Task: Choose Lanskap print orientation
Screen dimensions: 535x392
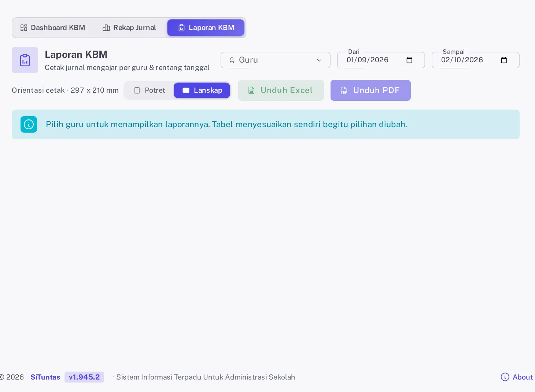Action: click(202, 90)
